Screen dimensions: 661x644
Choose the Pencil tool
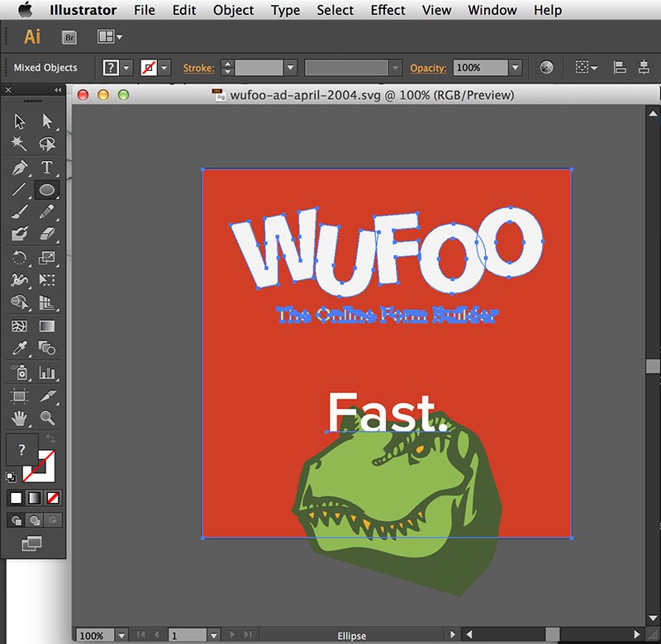[x=47, y=211]
